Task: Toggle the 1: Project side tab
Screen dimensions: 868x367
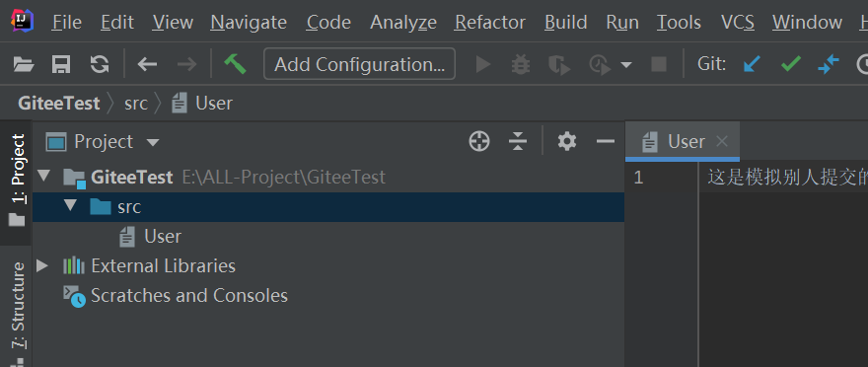Action: (17, 182)
